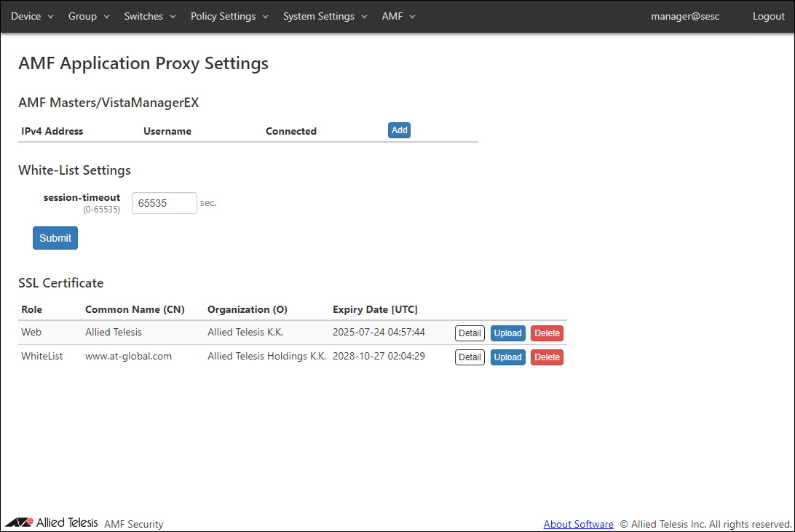Open the Device dropdown menu
This screenshot has height=532, width=795.
32,16
